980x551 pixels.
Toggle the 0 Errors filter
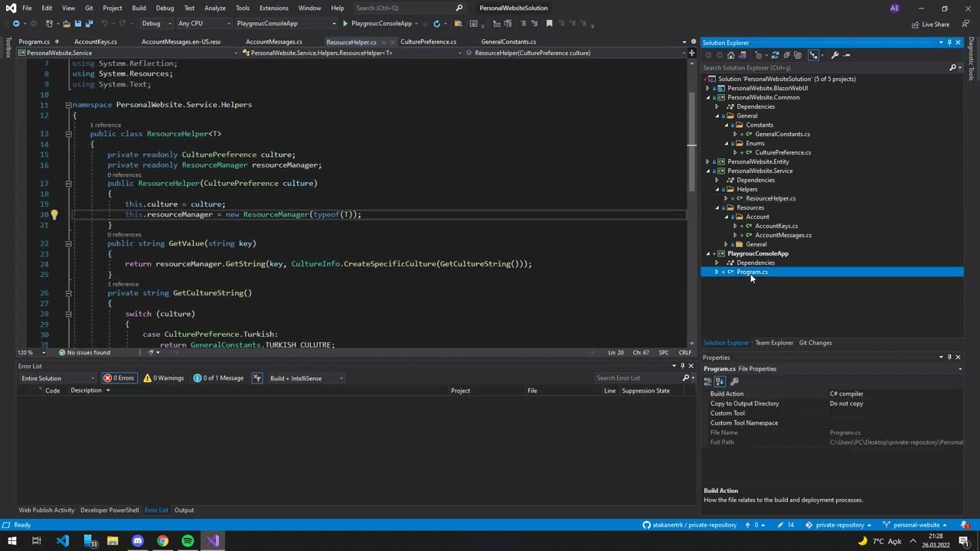click(x=119, y=378)
